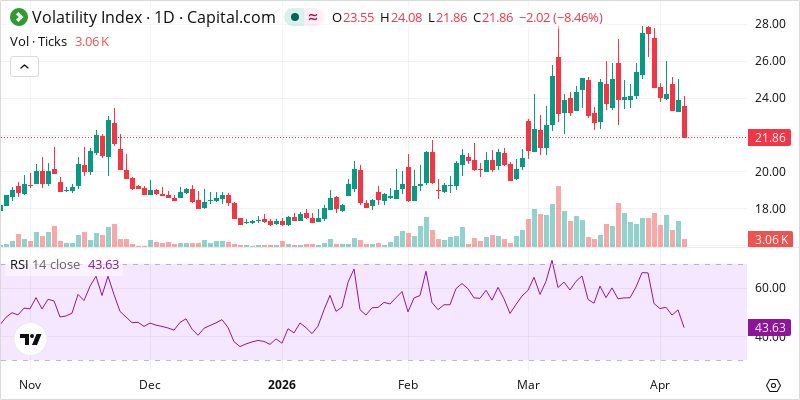The height and width of the screenshot is (400, 800).
Task: Click the pink approximate data indicator icon
Action: pos(314,18)
